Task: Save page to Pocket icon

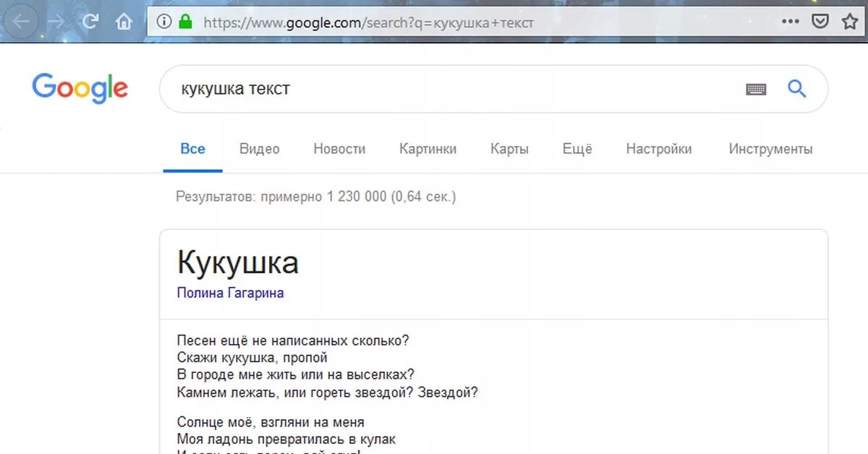Action: [820, 22]
